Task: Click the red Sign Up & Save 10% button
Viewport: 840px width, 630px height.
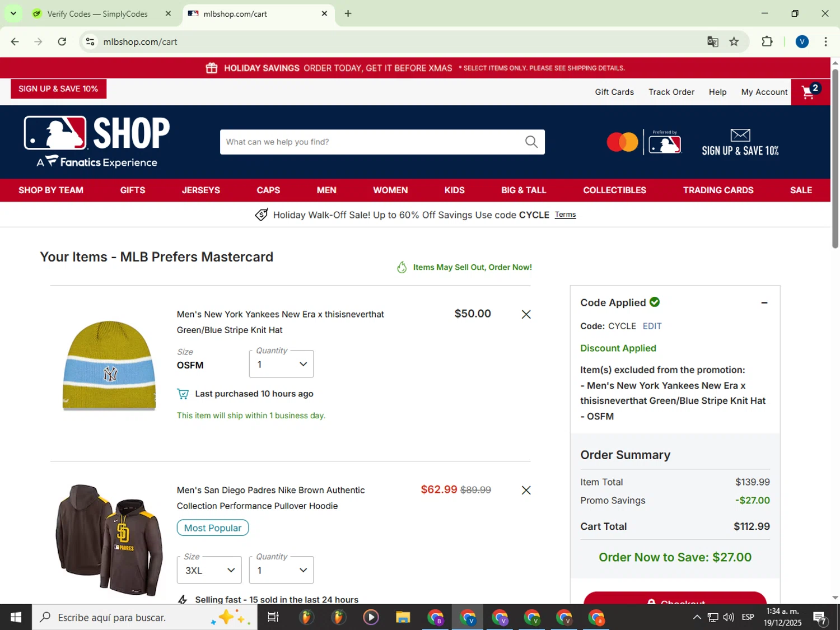Action: click(58, 88)
